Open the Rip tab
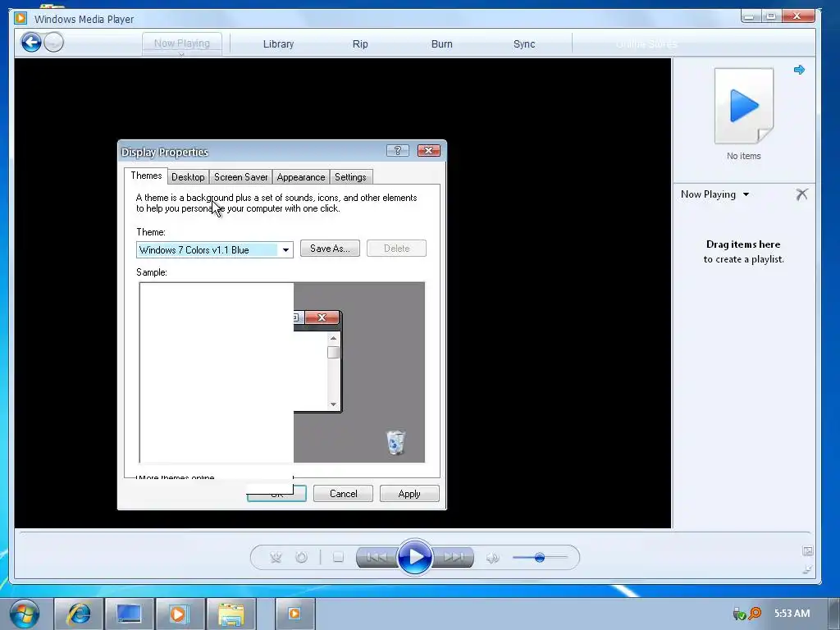This screenshot has height=630, width=840. pos(360,44)
